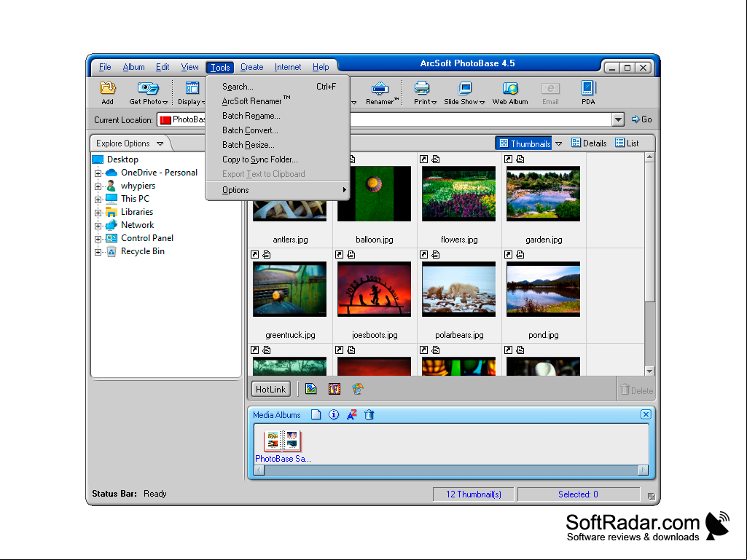The height and width of the screenshot is (560, 747).
Task: Expand This PC tree node
Action: click(98, 200)
